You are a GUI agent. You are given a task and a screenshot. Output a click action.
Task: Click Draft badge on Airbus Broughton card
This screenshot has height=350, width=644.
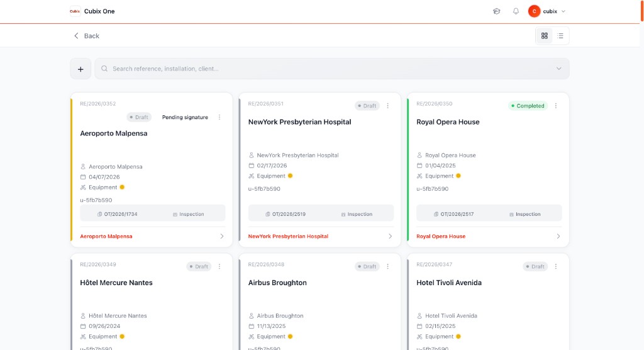(x=367, y=266)
